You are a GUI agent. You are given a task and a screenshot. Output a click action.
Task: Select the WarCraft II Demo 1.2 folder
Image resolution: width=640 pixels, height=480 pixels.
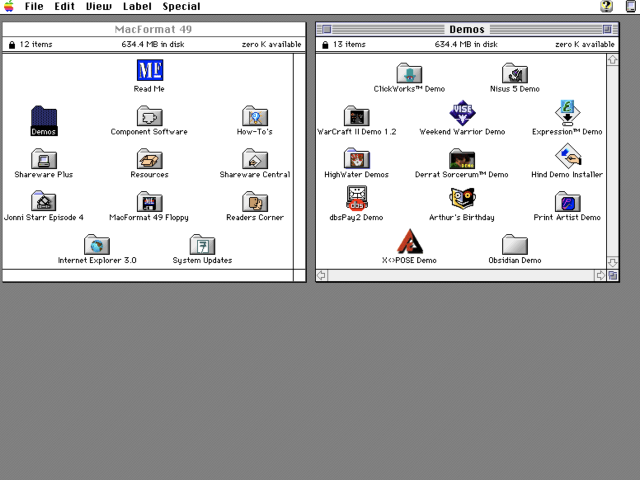tap(357, 116)
